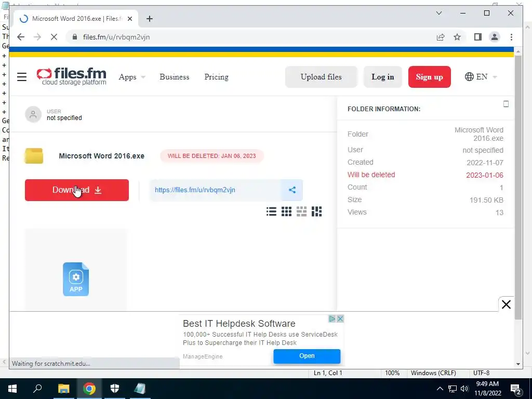
Task: Click the Open button in the ad
Action: coord(307,356)
